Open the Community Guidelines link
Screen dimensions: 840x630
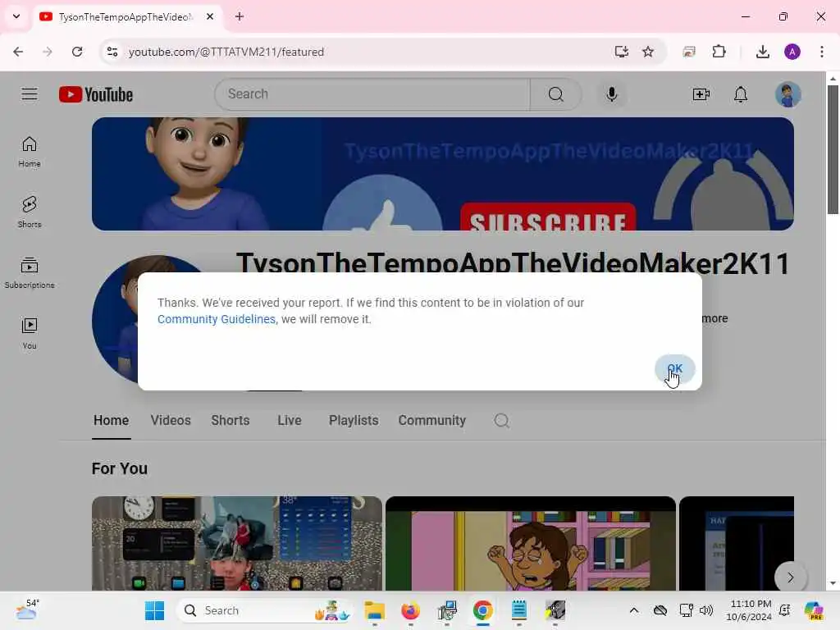217,319
